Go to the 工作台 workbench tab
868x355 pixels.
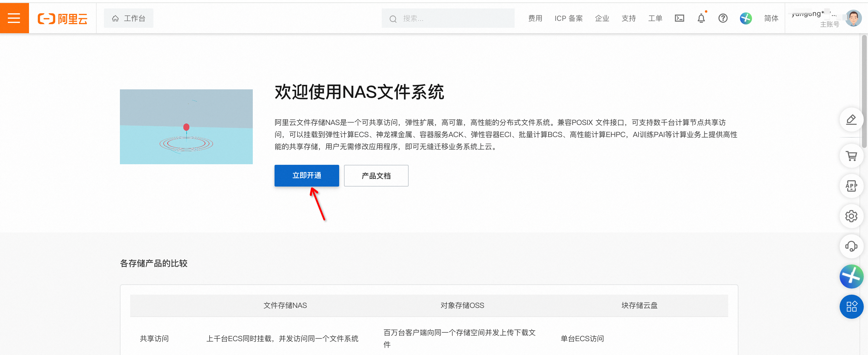[x=129, y=18]
